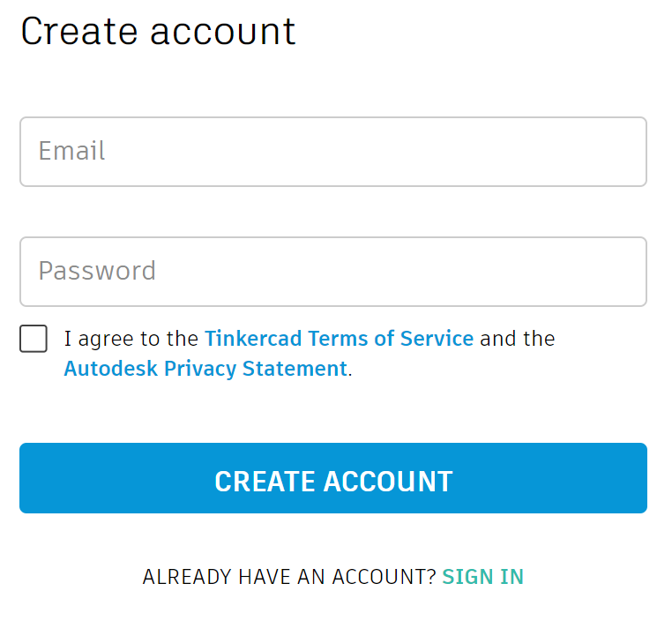Click the "ALREADY HAVE AN ACCOUNT?" text
This screenshot has height=621, width=672.
[x=289, y=578]
